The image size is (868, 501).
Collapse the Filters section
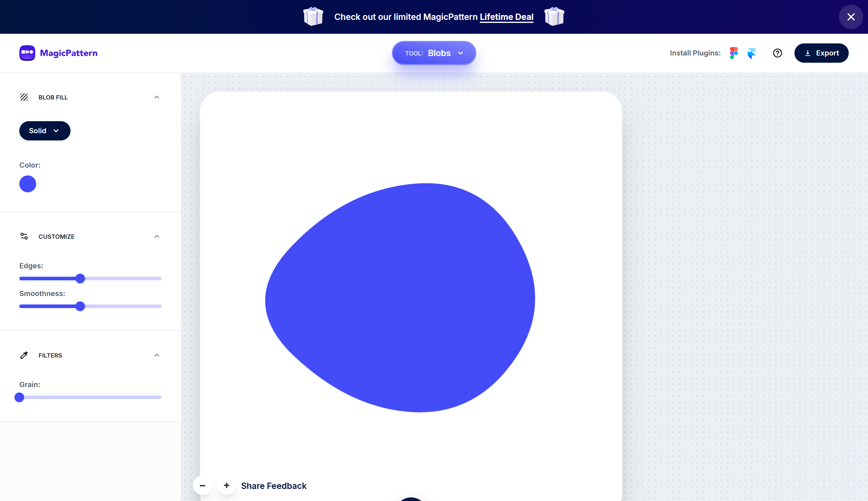(x=156, y=355)
